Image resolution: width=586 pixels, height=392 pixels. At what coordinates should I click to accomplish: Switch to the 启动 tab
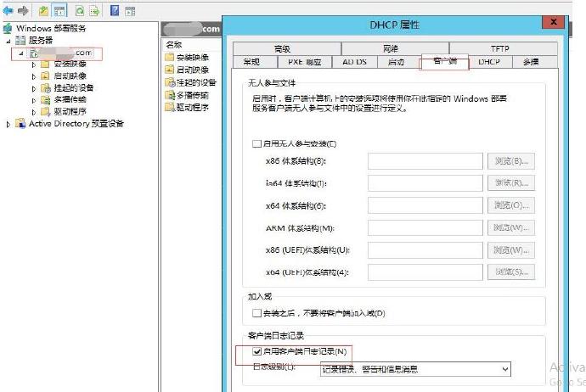(x=398, y=62)
